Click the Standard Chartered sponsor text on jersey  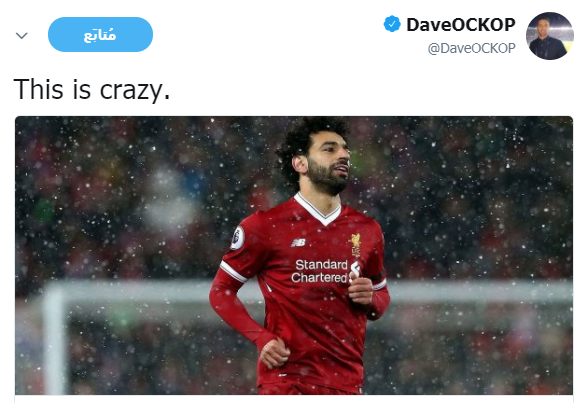click(x=320, y=271)
